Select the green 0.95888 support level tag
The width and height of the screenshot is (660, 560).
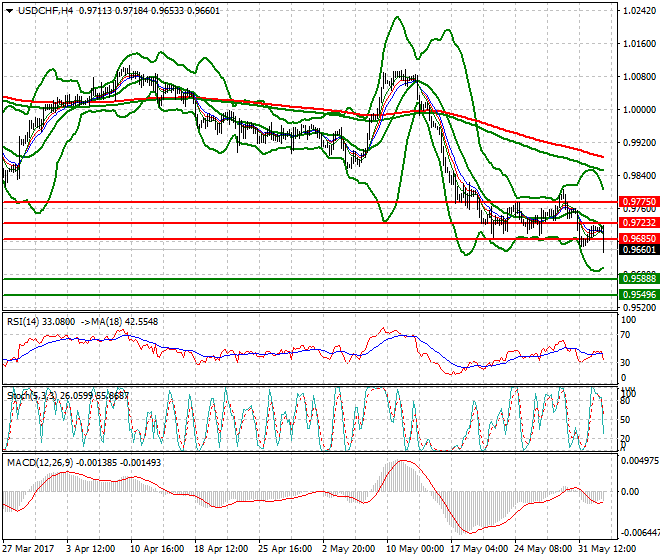(x=638, y=279)
